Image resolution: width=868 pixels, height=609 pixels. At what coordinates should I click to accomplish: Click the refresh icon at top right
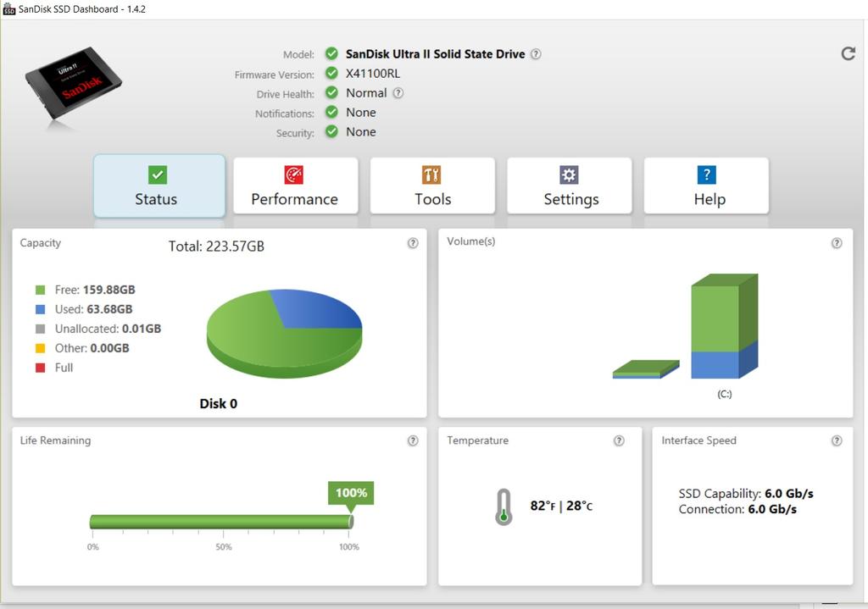point(848,54)
